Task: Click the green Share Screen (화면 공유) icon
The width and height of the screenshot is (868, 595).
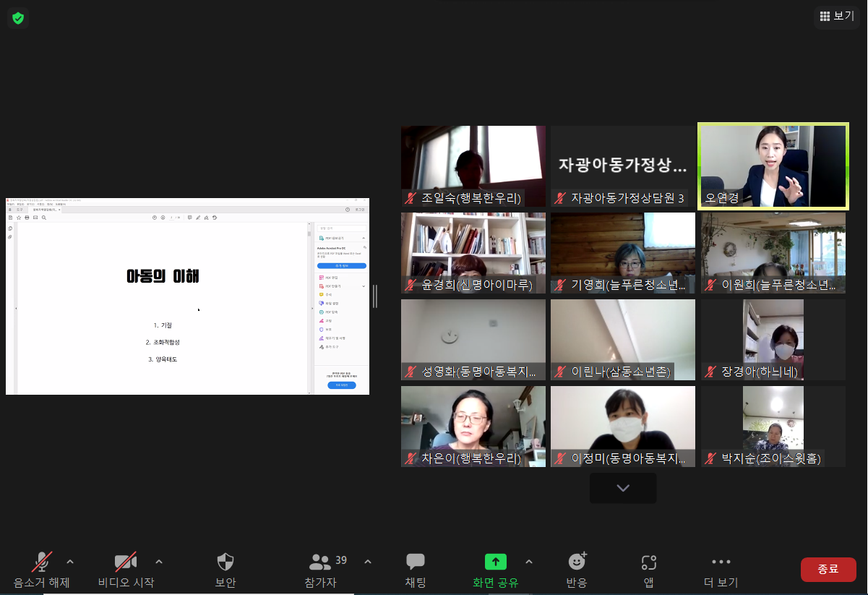Action: tap(495, 562)
